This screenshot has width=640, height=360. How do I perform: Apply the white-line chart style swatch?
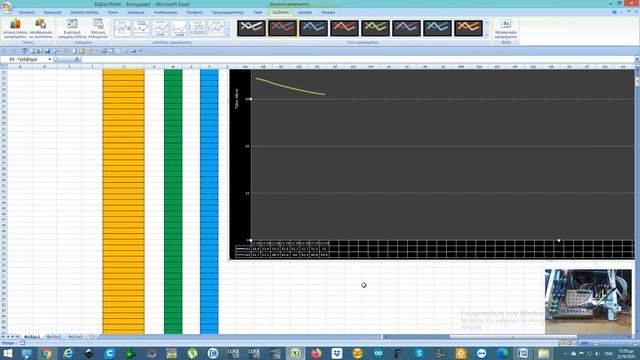click(x=251, y=28)
